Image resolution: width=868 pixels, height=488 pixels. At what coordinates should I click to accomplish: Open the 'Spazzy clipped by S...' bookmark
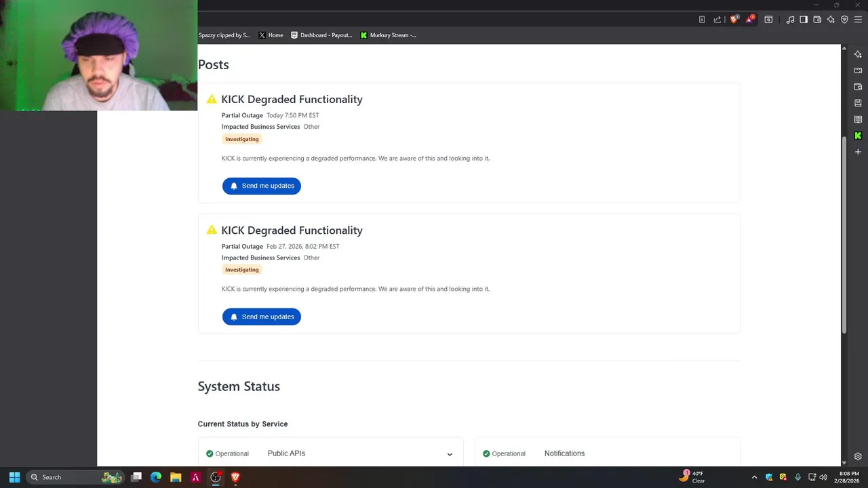[224, 35]
